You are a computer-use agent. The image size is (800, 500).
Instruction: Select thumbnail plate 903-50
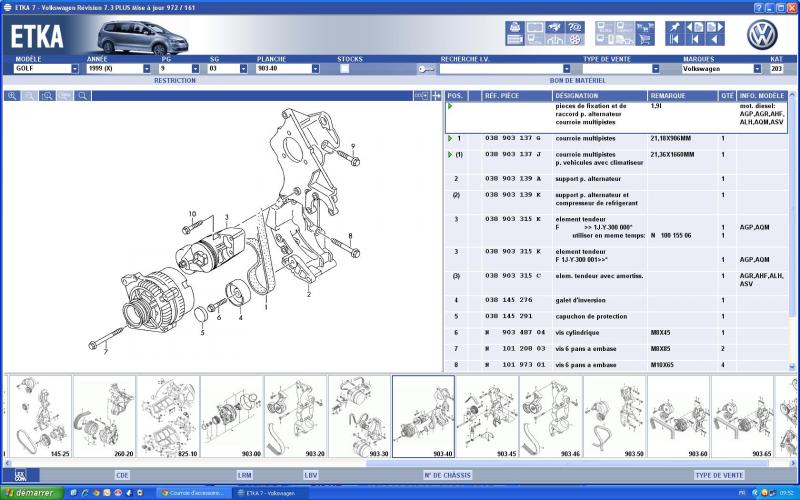point(614,416)
